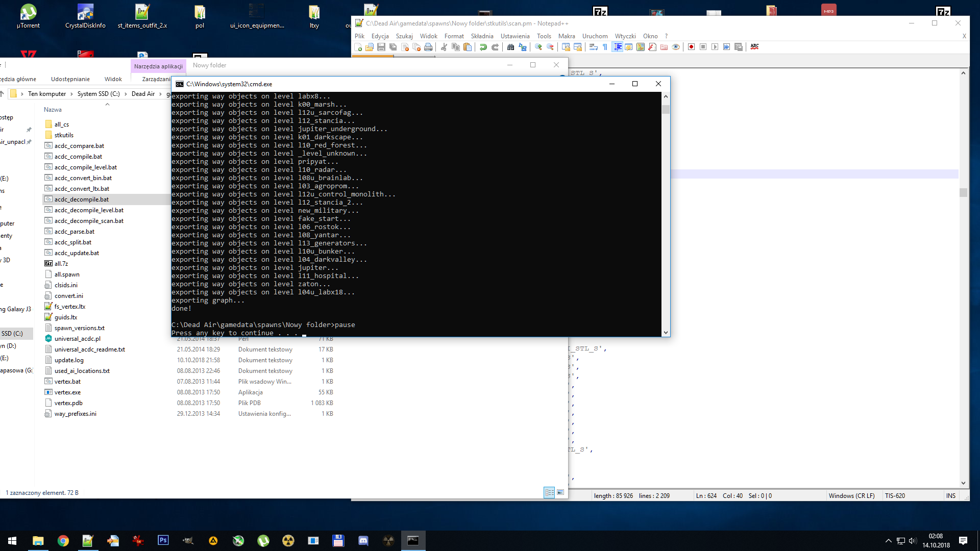Expand the System SSD (C:) breadcrumb chevron

(126, 94)
